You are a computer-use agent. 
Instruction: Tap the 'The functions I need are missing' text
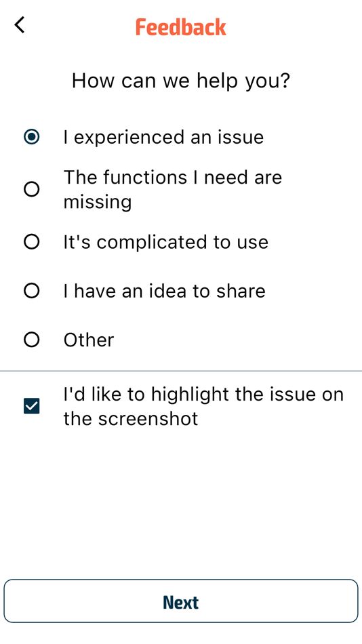(x=173, y=190)
